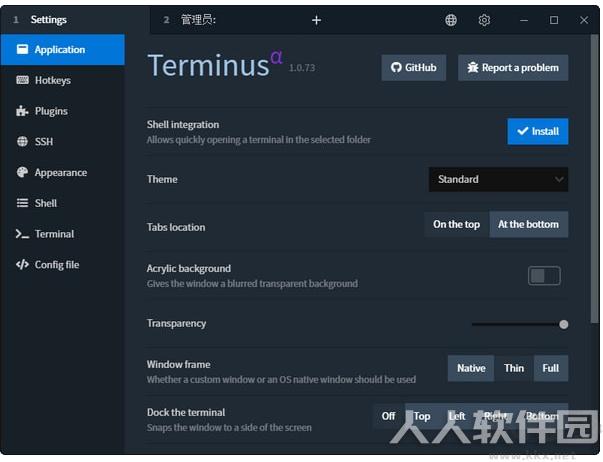Open the Plugins settings section
Viewport: 603px width, 462px height.
point(62,111)
